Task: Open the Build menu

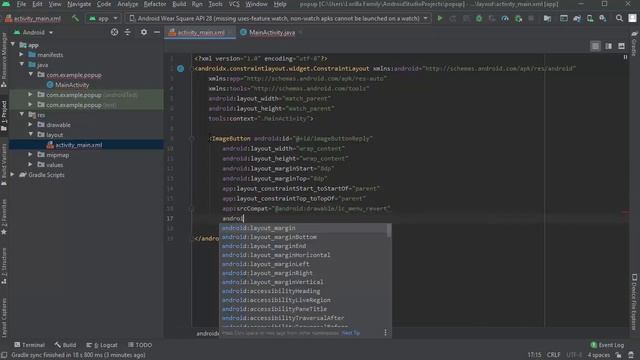Action: coord(179,4)
